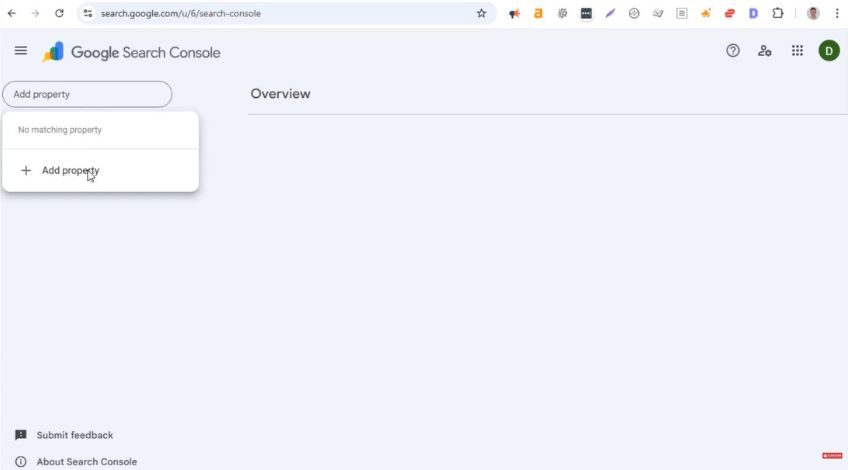
Task: Click the red stacked extension icon
Action: pos(730,14)
